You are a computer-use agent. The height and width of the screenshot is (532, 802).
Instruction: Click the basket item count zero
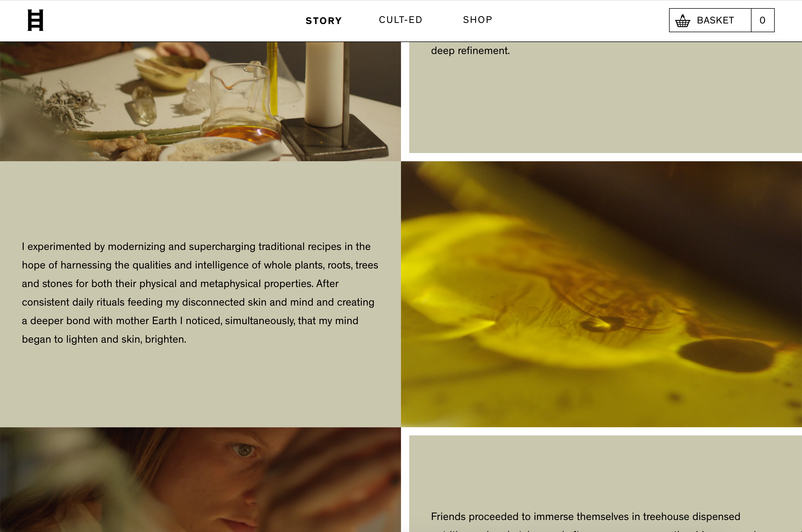[x=762, y=20]
